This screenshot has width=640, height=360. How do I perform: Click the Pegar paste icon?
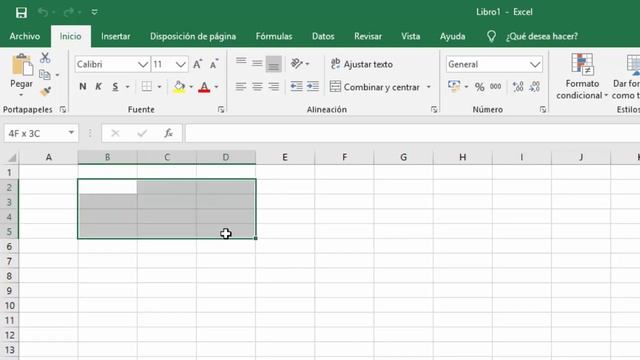point(22,66)
